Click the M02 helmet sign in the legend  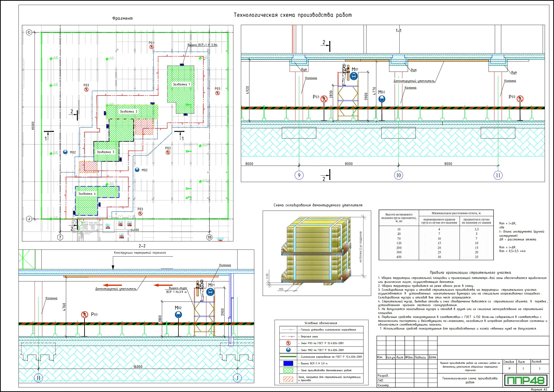tap(288, 350)
